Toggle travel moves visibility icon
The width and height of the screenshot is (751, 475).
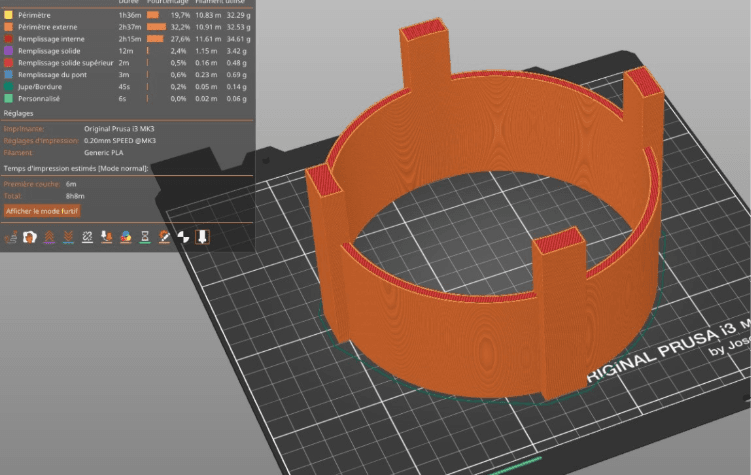pyautogui.click(x=11, y=237)
